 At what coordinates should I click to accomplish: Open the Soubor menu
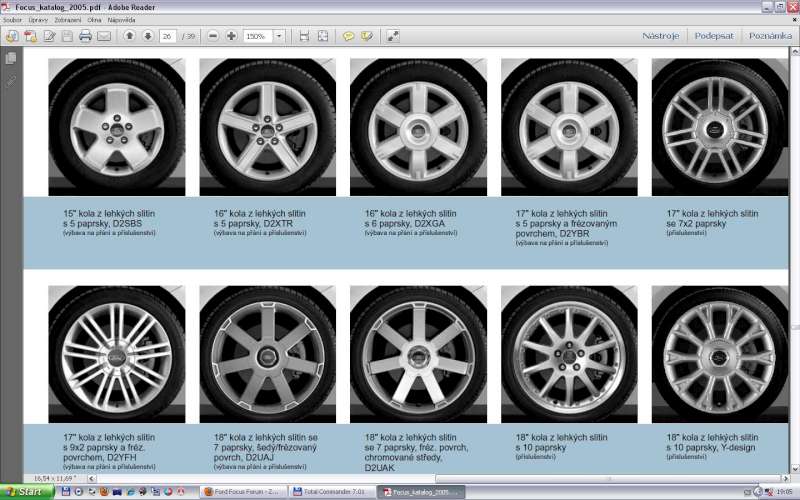(x=13, y=20)
